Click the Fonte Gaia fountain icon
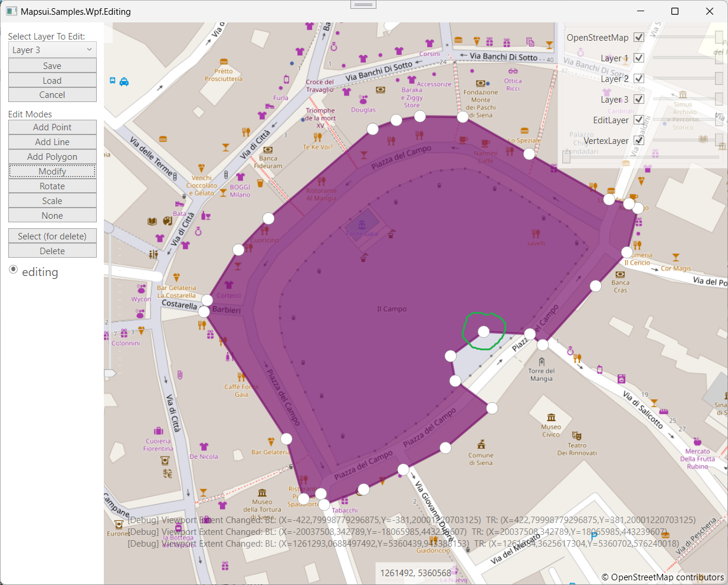The image size is (728, 585). [x=363, y=225]
